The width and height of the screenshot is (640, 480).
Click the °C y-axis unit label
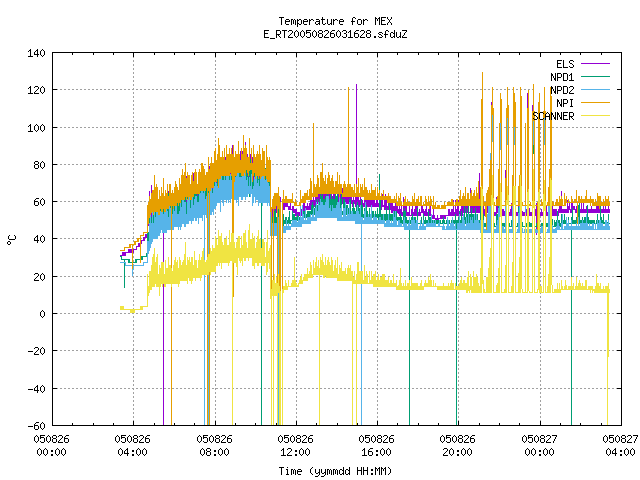[12, 240]
